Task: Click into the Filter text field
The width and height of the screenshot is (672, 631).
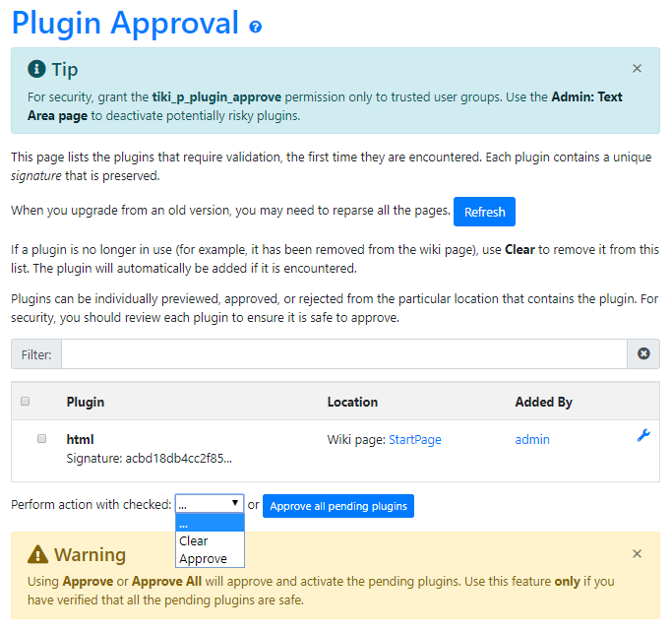Action: [x=343, y=353]
